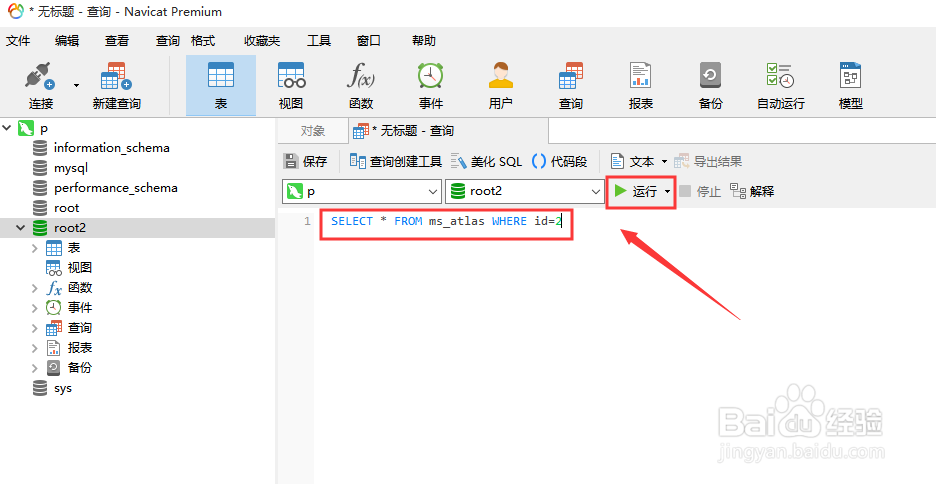Screen dimensions: 936x484
Task: Click the 表 item under root2
Action: [x=73, y=248]
